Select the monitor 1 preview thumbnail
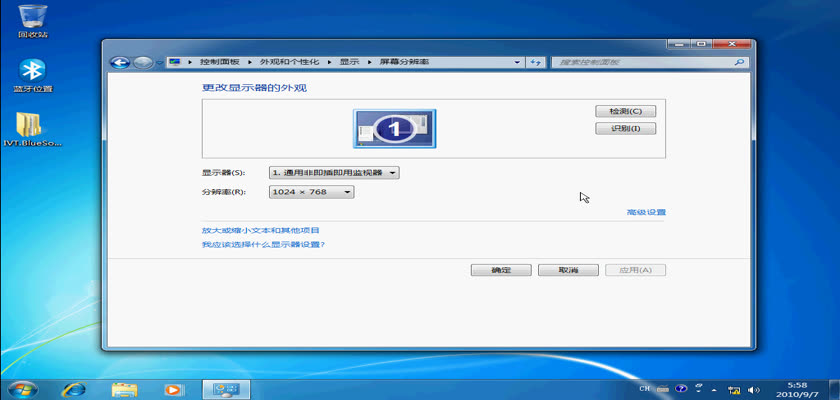Screen dimensions: 840x400 (x=394, y=128)
